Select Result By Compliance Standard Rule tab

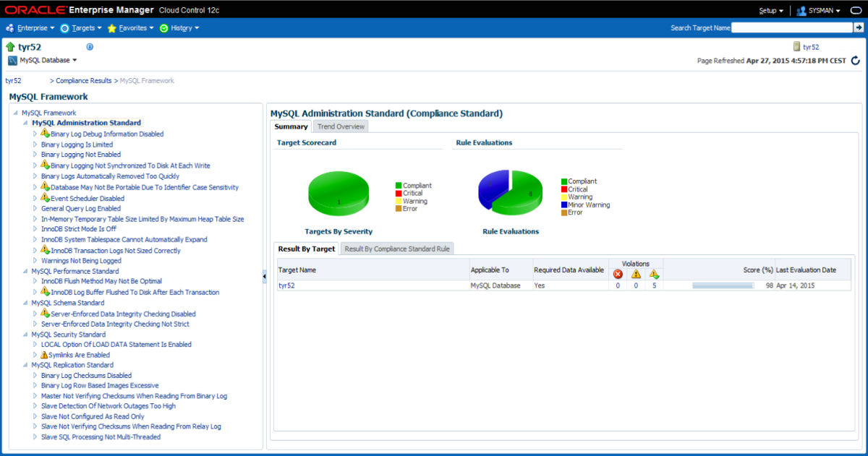[397, 249]
